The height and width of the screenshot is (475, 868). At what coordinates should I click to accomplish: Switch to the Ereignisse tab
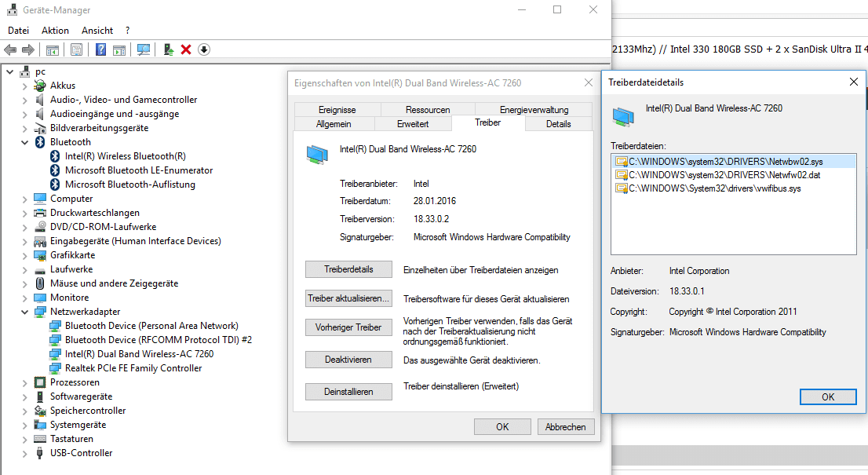[x=337, y=110]
